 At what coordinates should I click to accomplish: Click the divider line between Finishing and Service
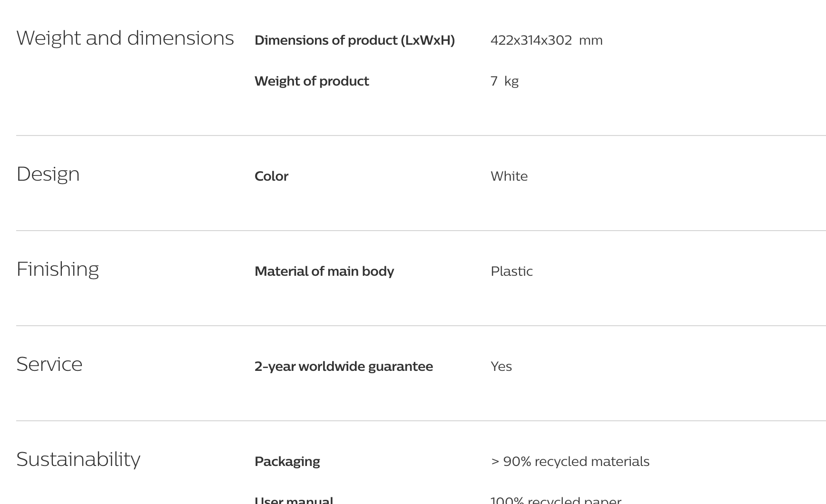[421, 326]
